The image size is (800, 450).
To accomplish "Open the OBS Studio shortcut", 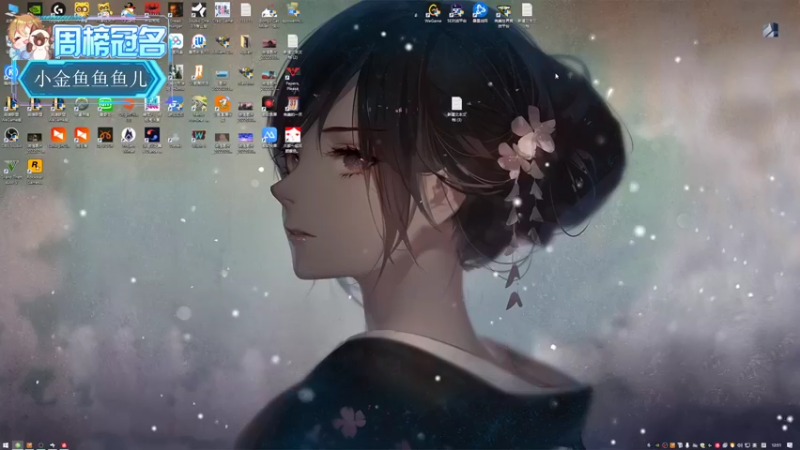I will tap(11, 135).
